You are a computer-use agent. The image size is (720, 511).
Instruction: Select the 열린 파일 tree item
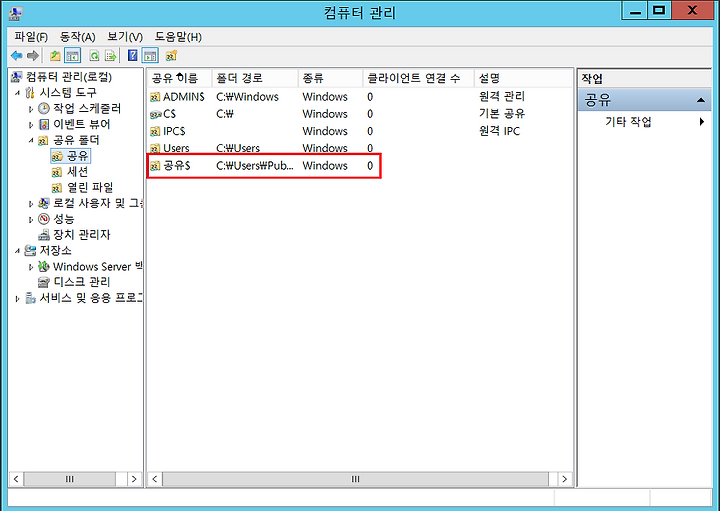90,187
